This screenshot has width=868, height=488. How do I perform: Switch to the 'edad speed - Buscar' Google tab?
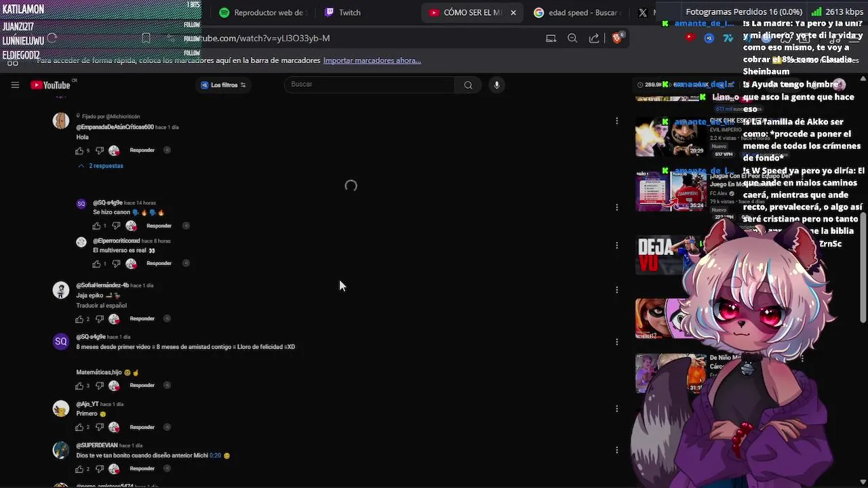[x=576, y=12]
